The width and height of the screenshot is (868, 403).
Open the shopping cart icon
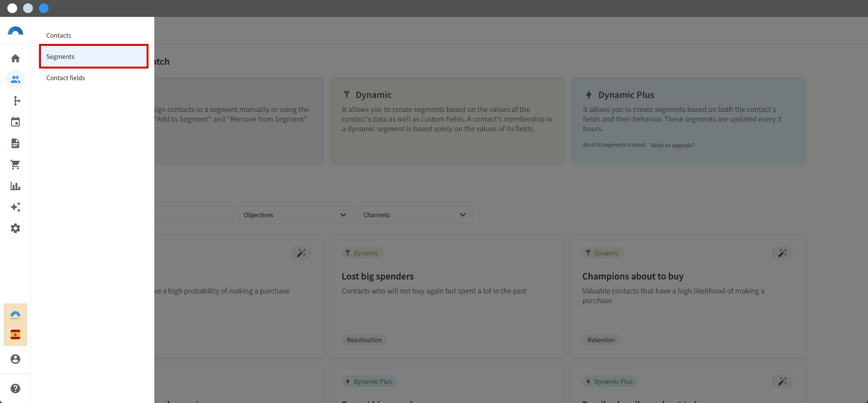click(15, 165)
